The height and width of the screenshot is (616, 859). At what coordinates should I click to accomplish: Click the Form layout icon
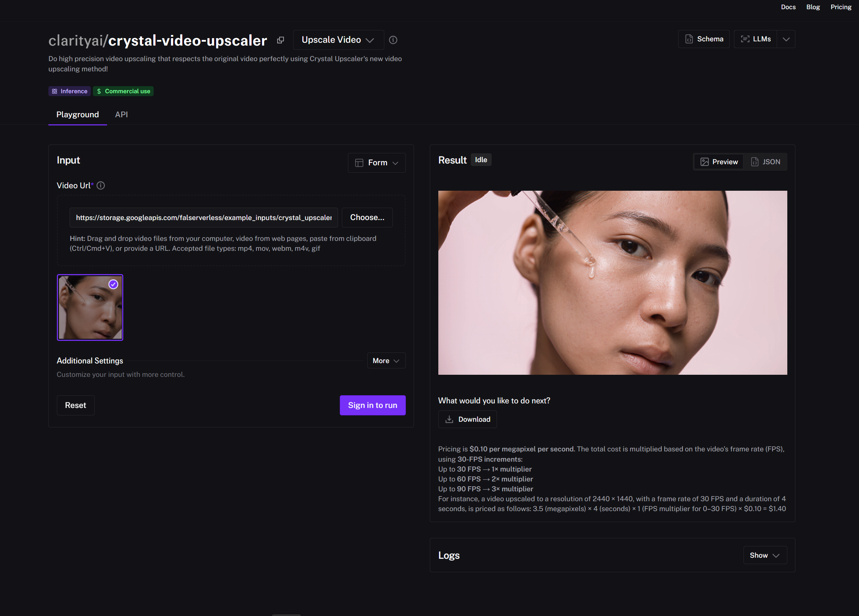tap(360, 162)
